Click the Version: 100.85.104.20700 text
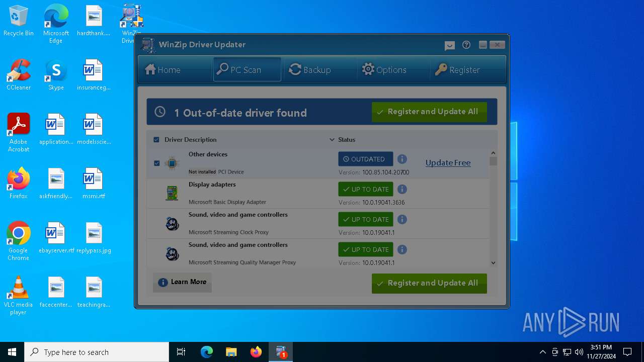 (x=374, y=172)
